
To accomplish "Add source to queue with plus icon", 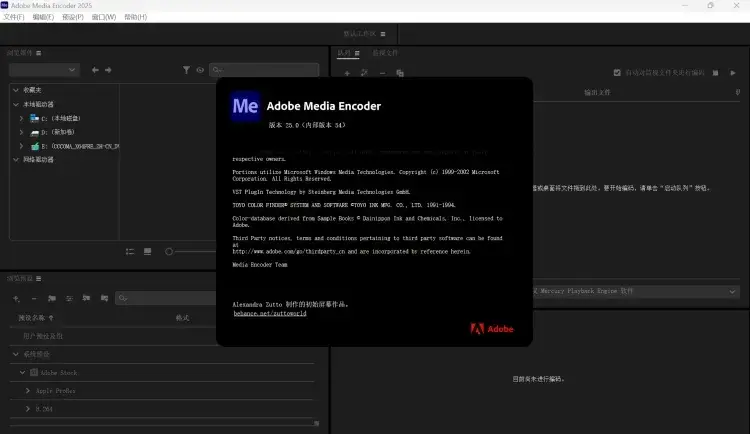I will click(x=347, y=72).
